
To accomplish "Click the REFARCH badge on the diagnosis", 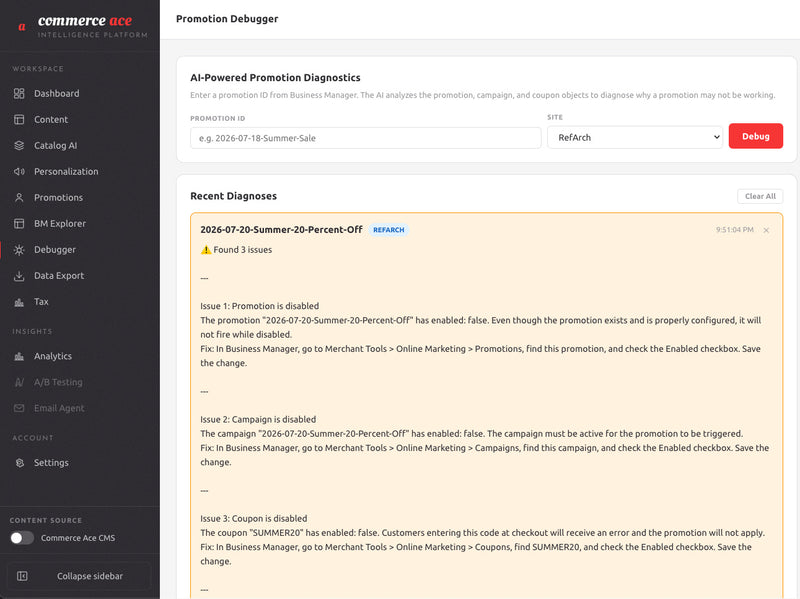I will click(388, 230).
